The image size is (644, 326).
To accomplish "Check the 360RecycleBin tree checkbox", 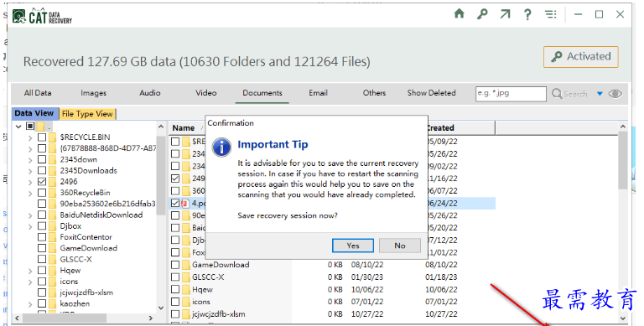I will pyautogui.click(x=42, y=193).
